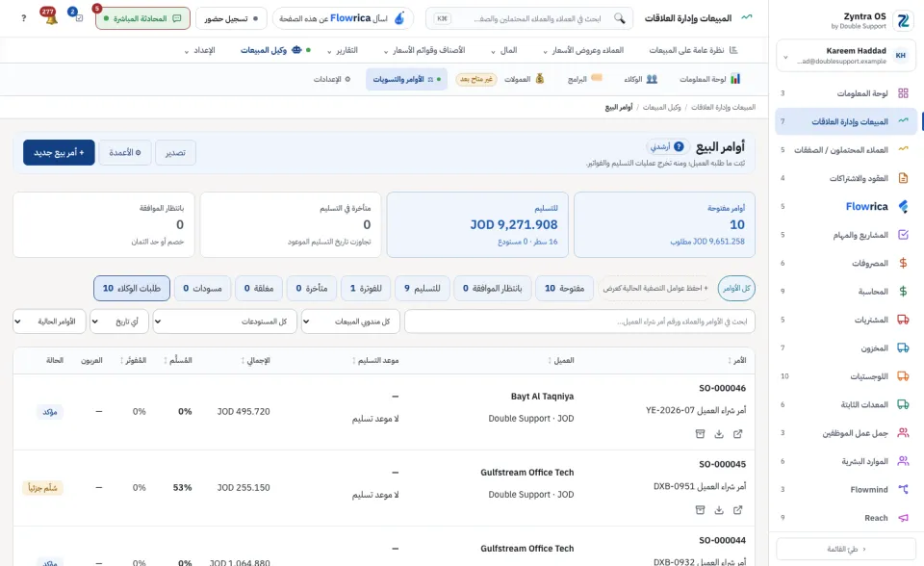
Task: Open لوحة المعلومات icon in sidebar
Action: [903, 93]
